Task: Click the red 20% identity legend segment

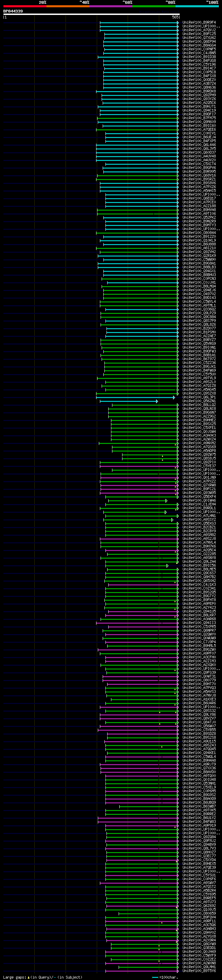Action: [25, 6]
